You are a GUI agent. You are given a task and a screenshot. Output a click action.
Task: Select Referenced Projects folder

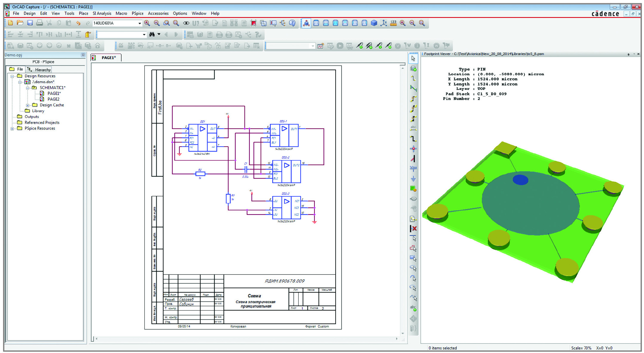pos(42,122)
